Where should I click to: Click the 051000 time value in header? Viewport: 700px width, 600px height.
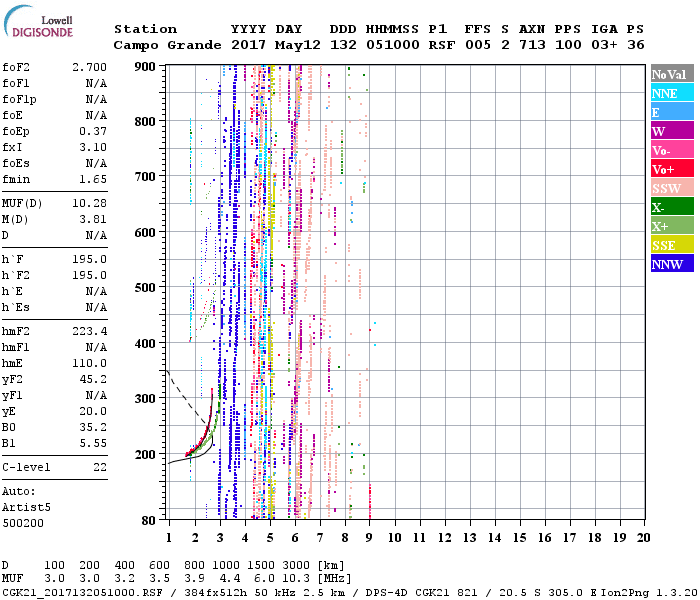(393, 45)
